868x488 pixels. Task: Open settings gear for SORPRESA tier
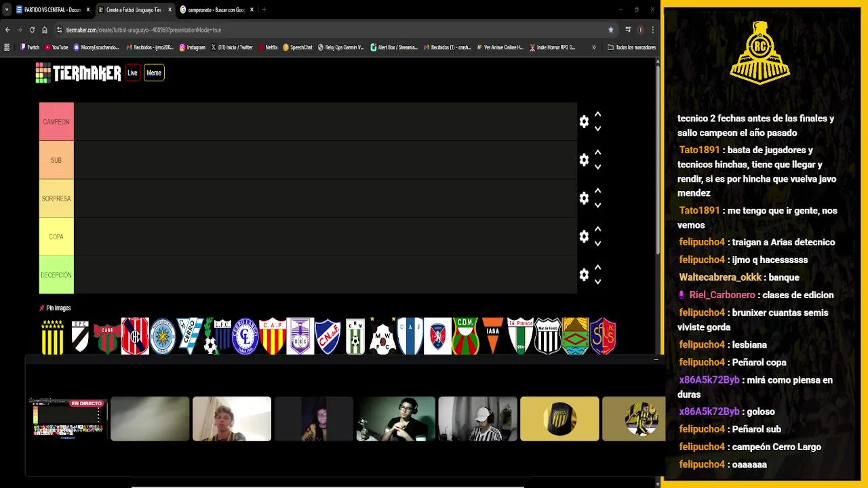click(584, 198)
